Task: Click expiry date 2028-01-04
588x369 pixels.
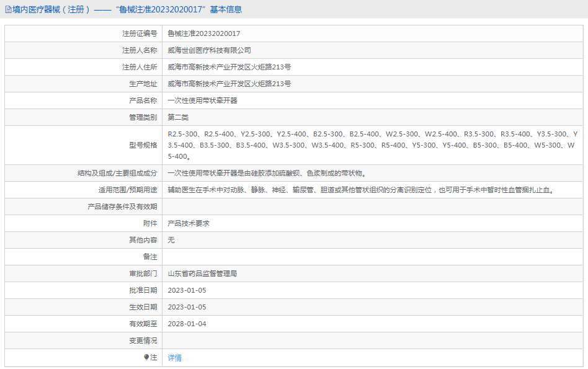Action: point(187,324)
